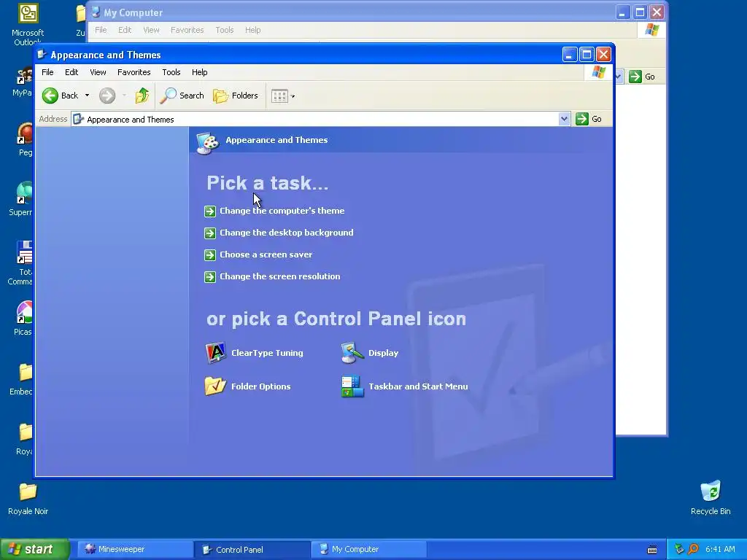
Task: Open the Back history dropdown arrow
Action: [88, 96]
